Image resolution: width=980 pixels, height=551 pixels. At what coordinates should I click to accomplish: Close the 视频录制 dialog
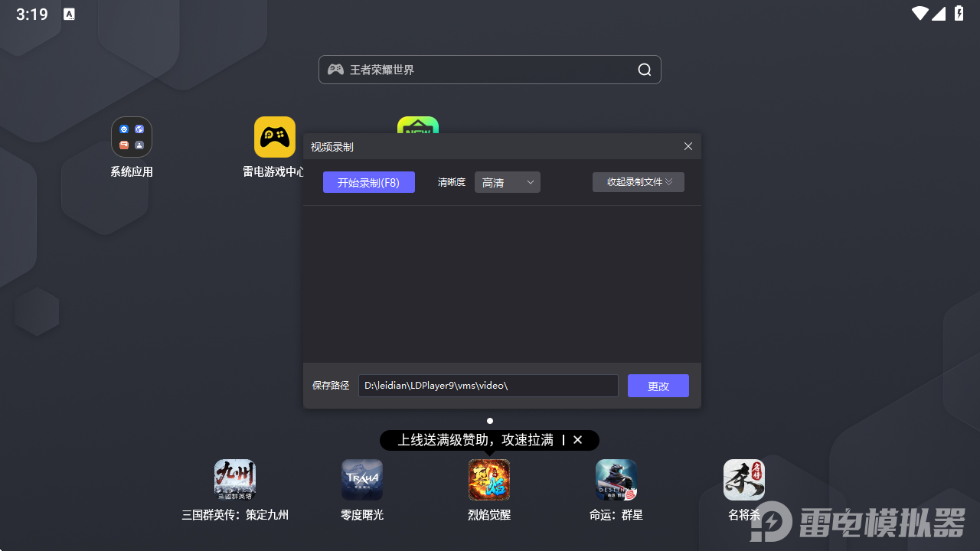point(688,146)
